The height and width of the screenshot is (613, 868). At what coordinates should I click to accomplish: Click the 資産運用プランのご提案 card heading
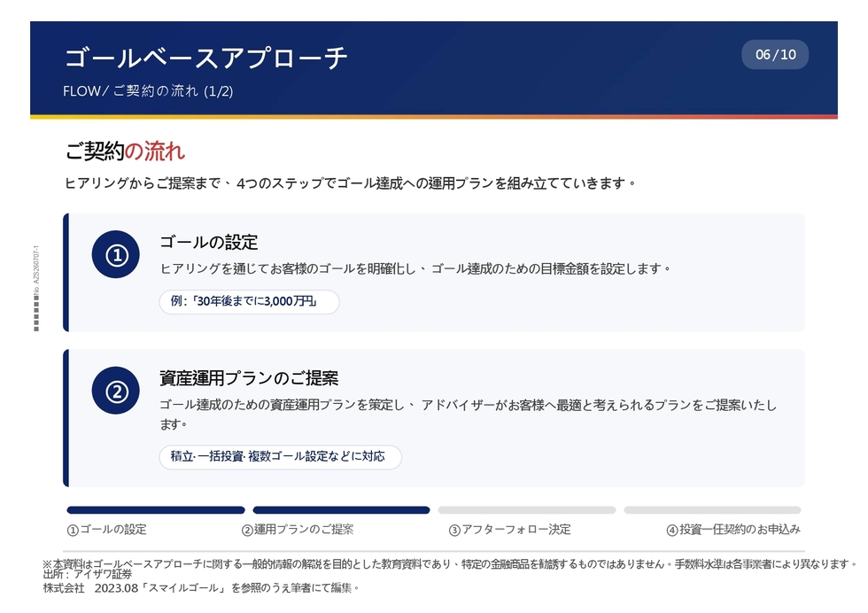coord(249,378)
